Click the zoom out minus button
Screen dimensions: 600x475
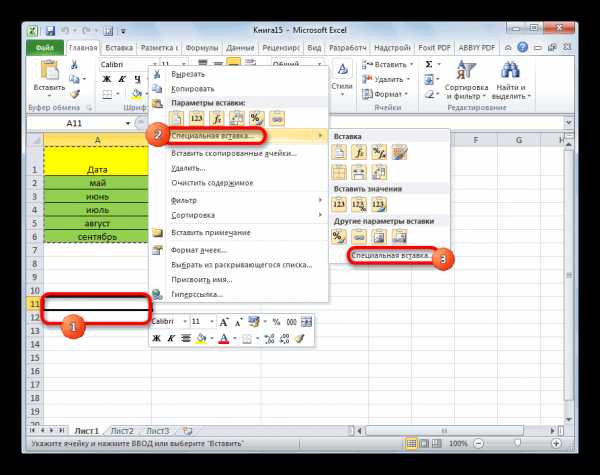(x=478, y=444)
